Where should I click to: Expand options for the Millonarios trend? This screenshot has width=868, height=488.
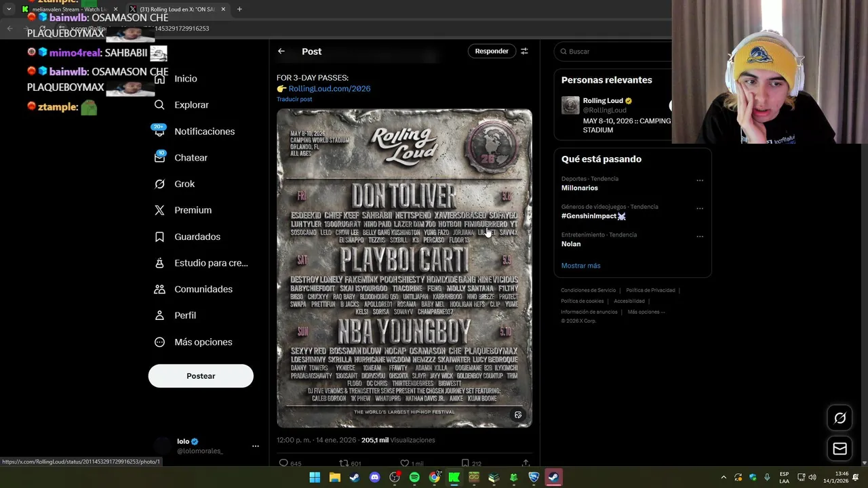(700, 180)
